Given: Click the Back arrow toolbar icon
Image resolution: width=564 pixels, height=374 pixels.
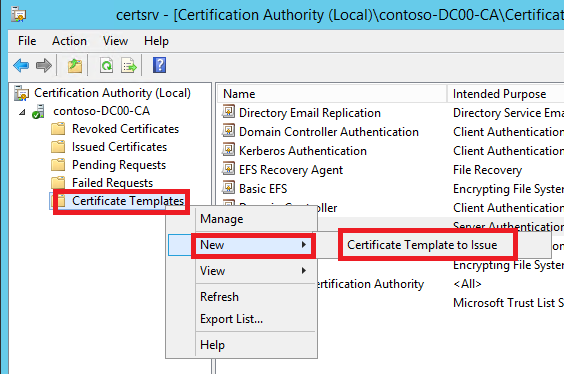Looking at the screenshot, I should pyautogui.click(x=21, y=66).
